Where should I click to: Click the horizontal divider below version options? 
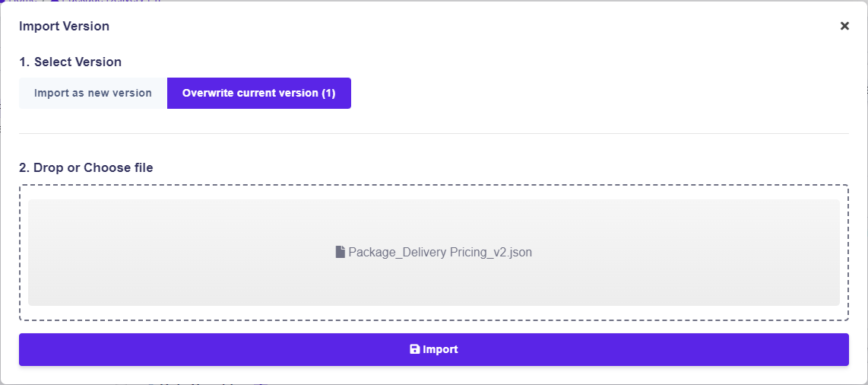point(433,134)
